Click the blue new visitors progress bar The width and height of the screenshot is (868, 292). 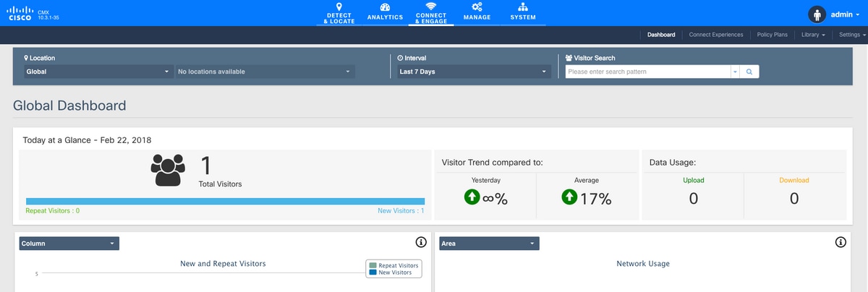pos(225,201)
